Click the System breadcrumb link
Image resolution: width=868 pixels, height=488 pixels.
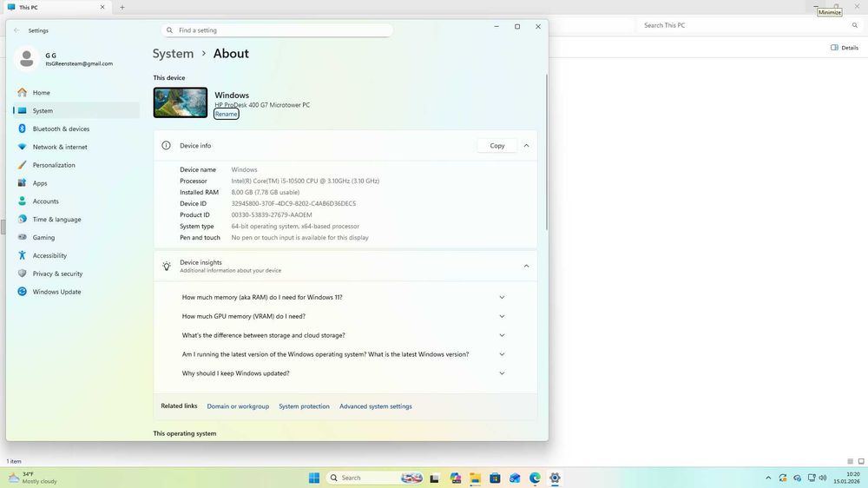(x=174, y=54)
